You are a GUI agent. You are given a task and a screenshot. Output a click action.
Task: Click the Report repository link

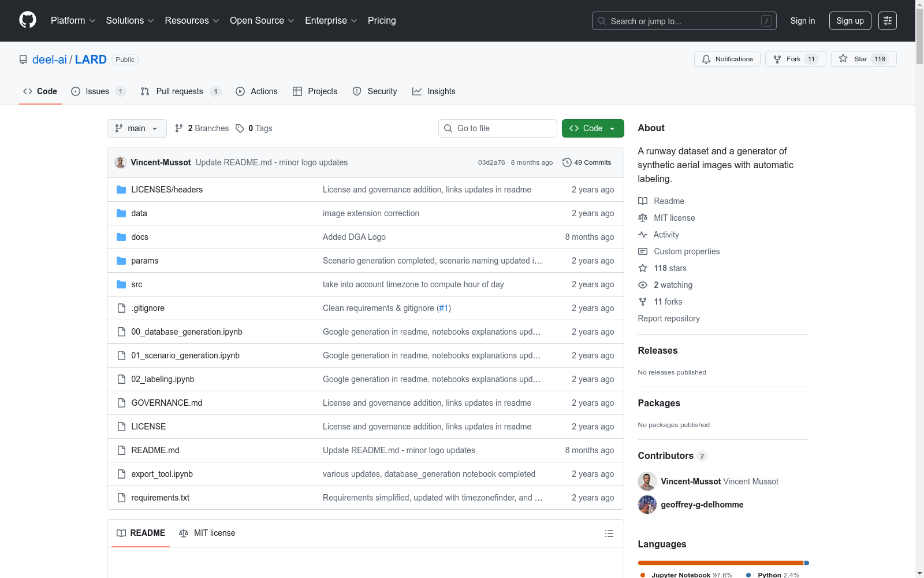669,318
